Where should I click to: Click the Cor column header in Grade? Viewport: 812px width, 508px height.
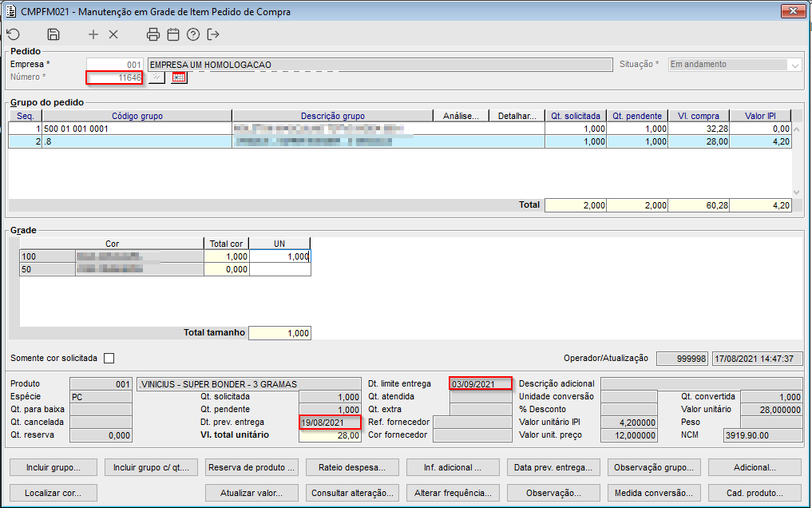coord(112,244)
